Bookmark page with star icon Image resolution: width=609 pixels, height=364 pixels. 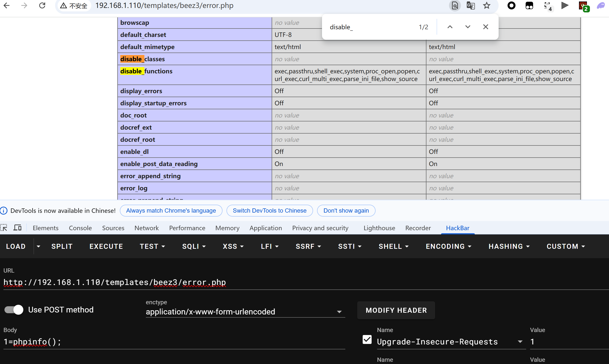coord(487,5)
